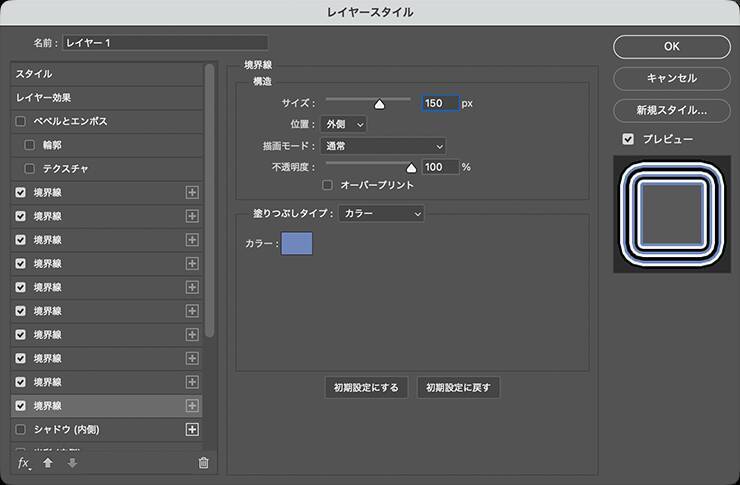Click the サイズ slider handle
The image size is (740, 485).
click(x=379, y=104)
